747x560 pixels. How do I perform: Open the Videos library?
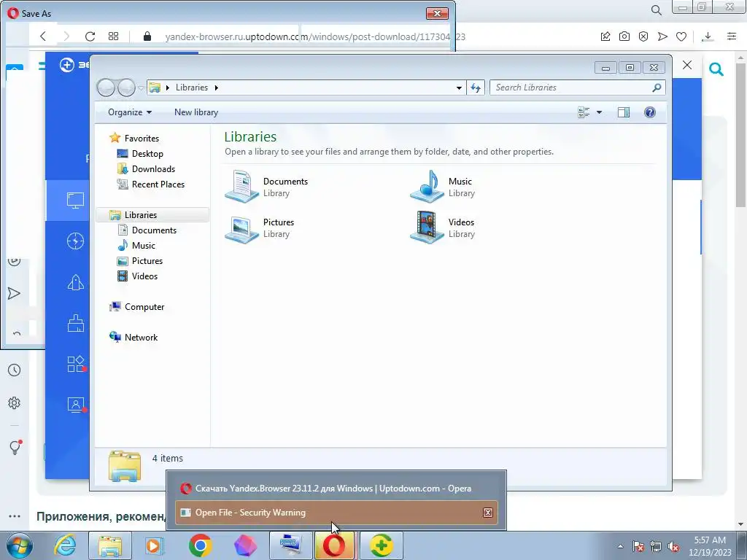coord(443,227)
